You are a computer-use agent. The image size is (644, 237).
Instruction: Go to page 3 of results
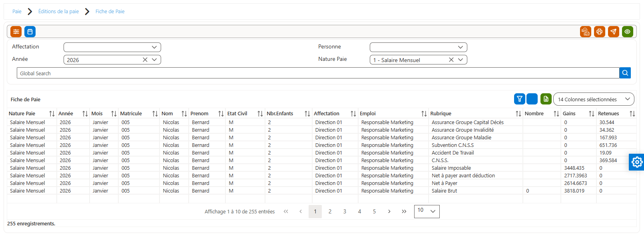[345, 211]
